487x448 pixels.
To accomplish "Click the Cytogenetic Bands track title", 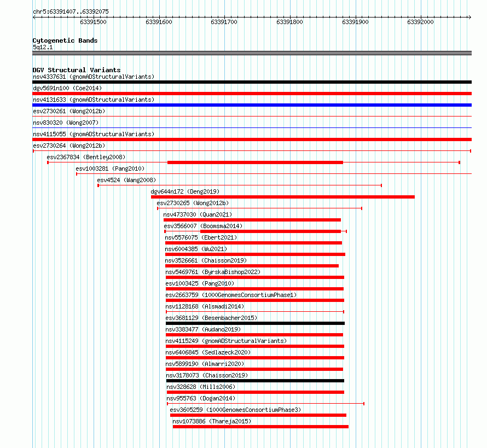I will [65, 40].
